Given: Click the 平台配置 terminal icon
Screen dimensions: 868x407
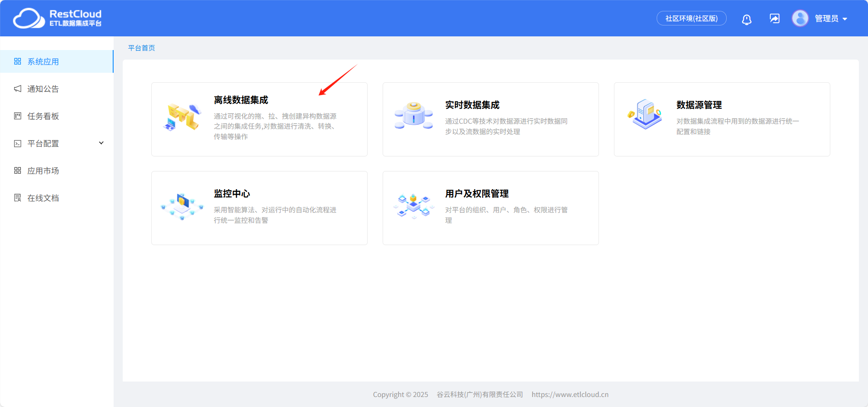Looking at the screenshot, I should (x=18, y=143).
